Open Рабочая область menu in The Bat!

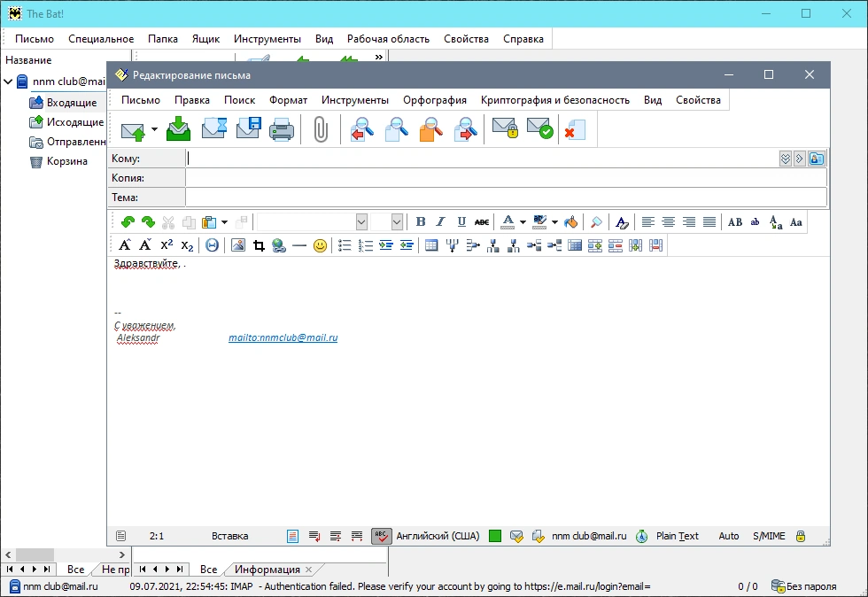388,39
